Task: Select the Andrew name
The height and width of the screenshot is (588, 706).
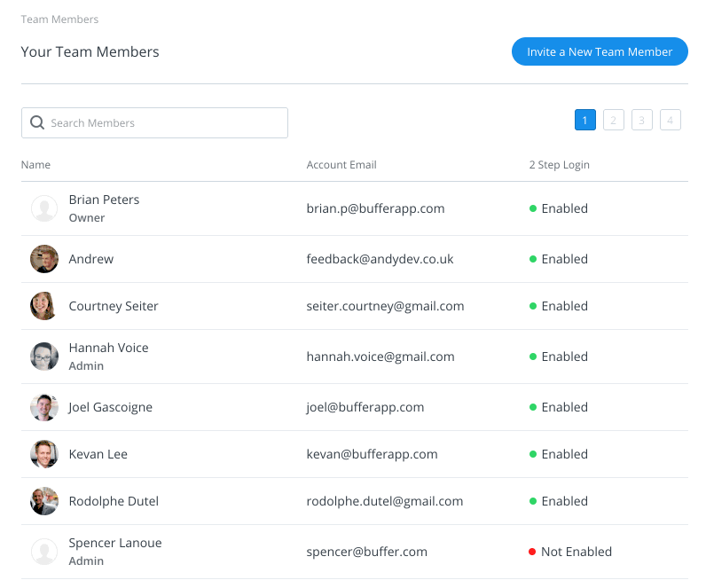Action: 91,259
